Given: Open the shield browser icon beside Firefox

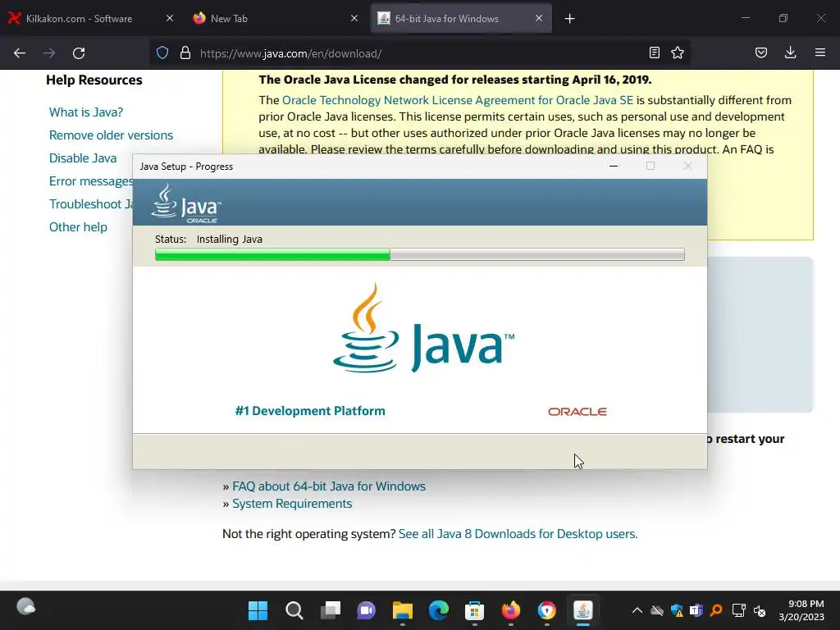Looking at the screenshot, I should (x=547, y=610).
